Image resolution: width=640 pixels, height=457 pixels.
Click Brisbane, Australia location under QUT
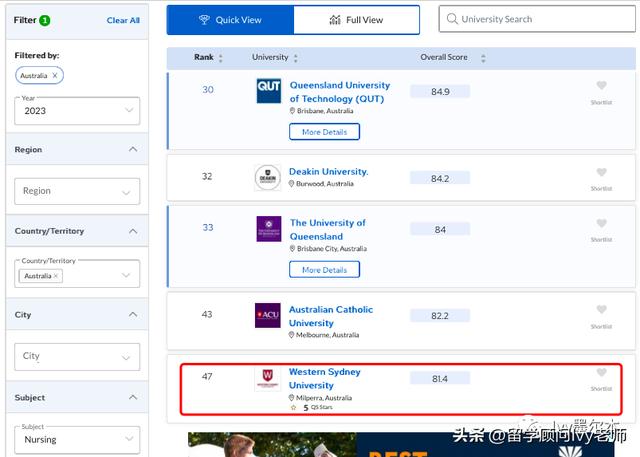pyautogui.click(x=325, y=111)
